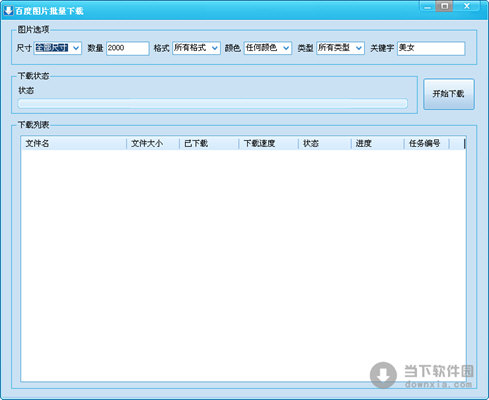The width and height of the screenshot is (489, 400).
Task: Click the 开始下载 start download button
Action: click(449, 94)
